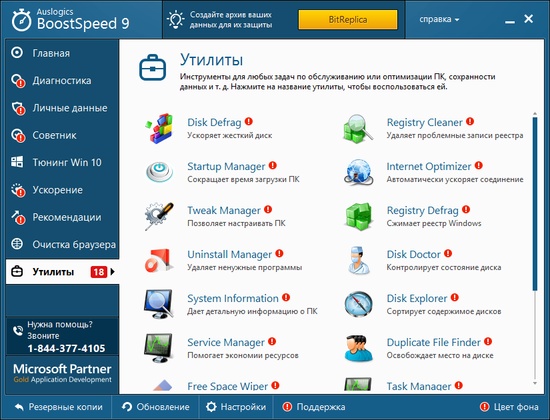The image size is (550, 420).
Task: Click the Tweak Manager gear and screwdriver icon
Action: click(x=159, y=216)
